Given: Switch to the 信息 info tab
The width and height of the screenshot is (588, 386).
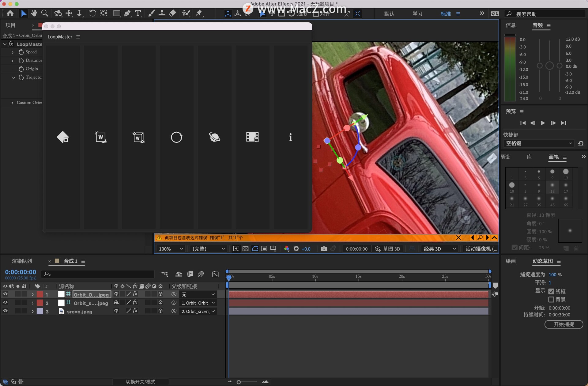Looking at the screenshot, I should coord(511,25).
